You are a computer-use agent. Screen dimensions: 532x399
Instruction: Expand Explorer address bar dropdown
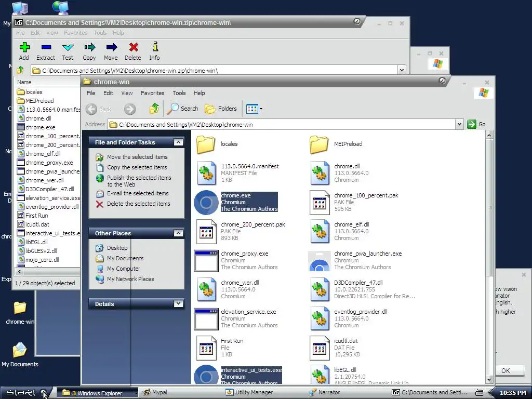coord(459,124)
